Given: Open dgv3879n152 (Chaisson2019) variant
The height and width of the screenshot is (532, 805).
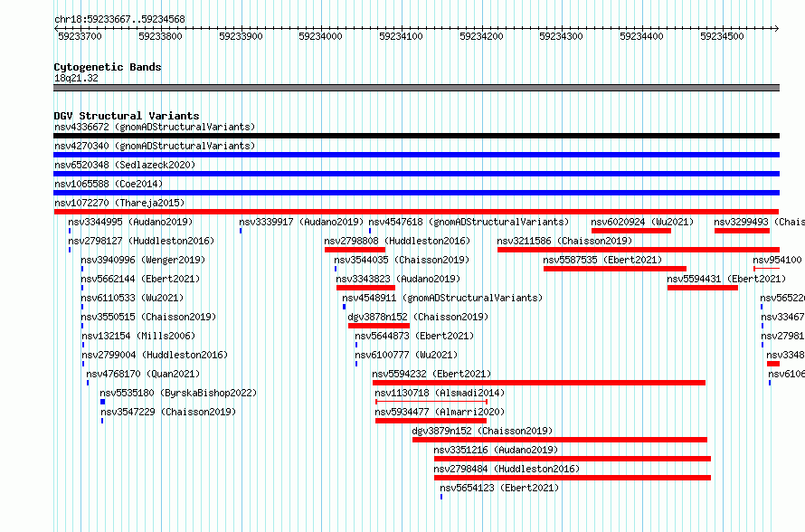Looking at the screenshot, I should pyautogui.click(x=483, y=431).
